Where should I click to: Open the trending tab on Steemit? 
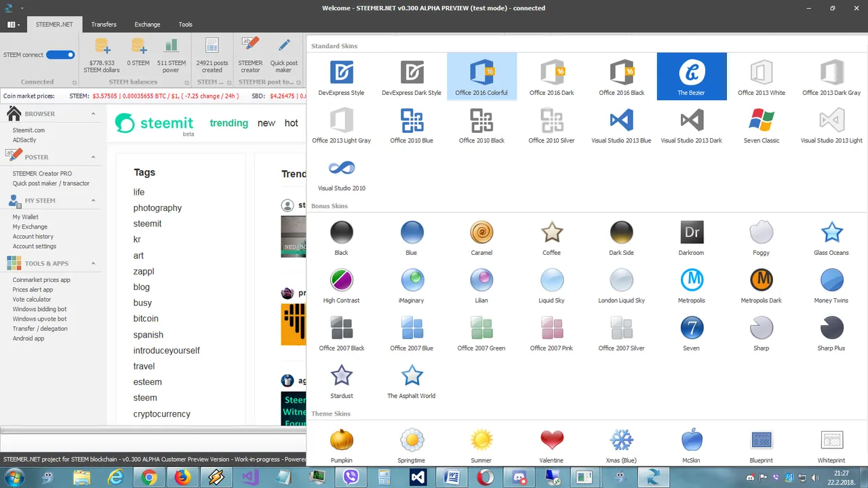229,123
